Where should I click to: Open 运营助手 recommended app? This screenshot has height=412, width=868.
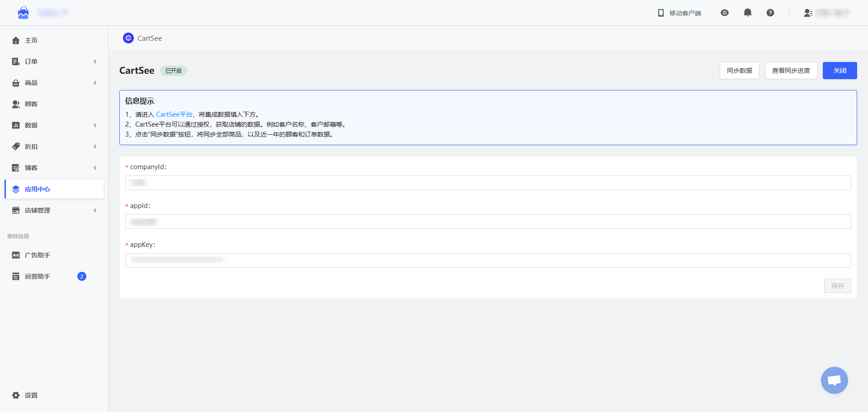tap(54, 276)
